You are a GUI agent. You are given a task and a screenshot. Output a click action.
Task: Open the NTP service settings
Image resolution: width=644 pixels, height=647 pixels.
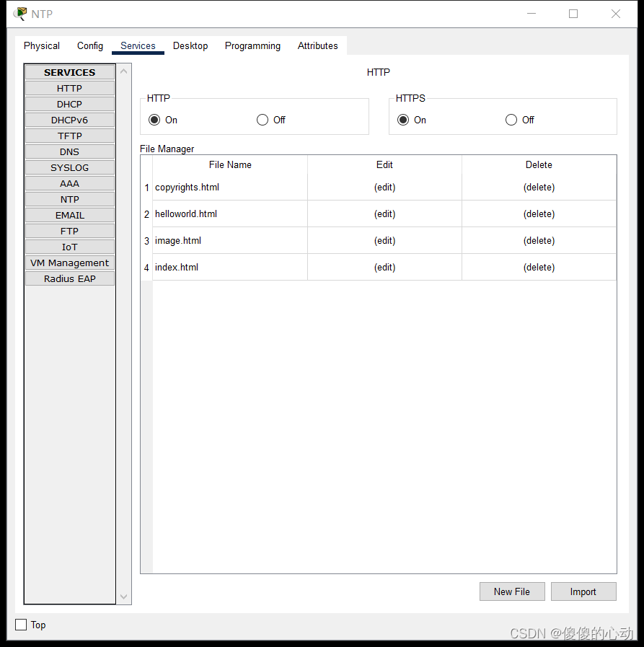69,199
